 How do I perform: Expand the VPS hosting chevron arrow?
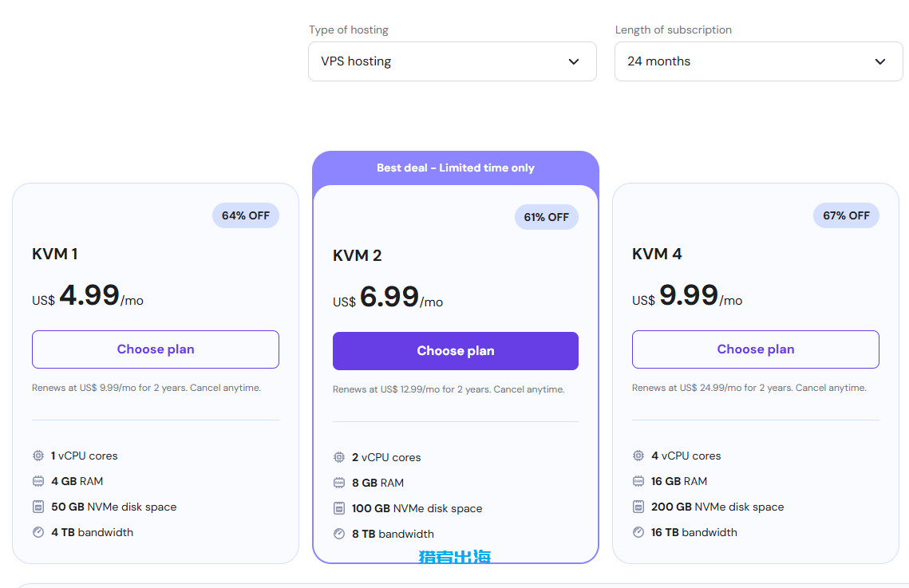click(574, 61)
